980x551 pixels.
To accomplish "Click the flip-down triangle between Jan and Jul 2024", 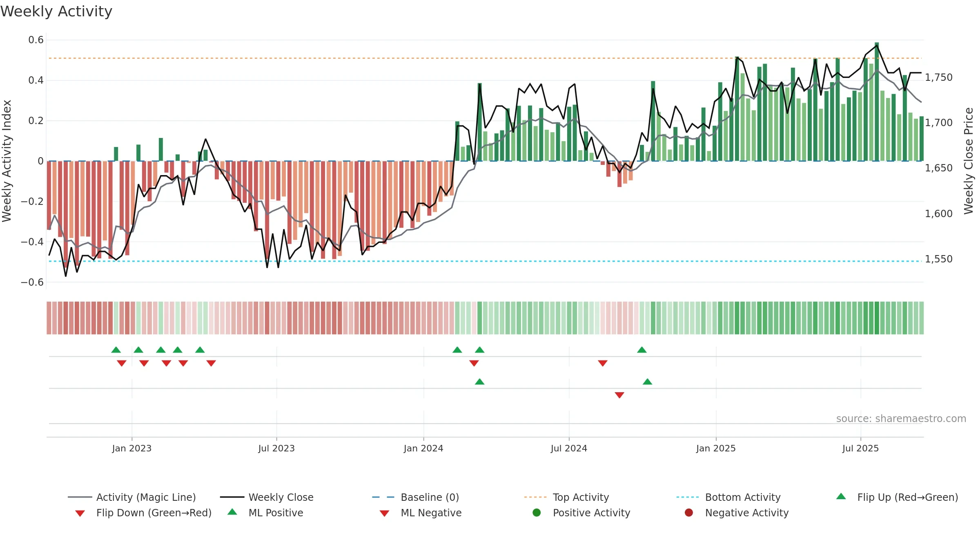I will [474, 363].
